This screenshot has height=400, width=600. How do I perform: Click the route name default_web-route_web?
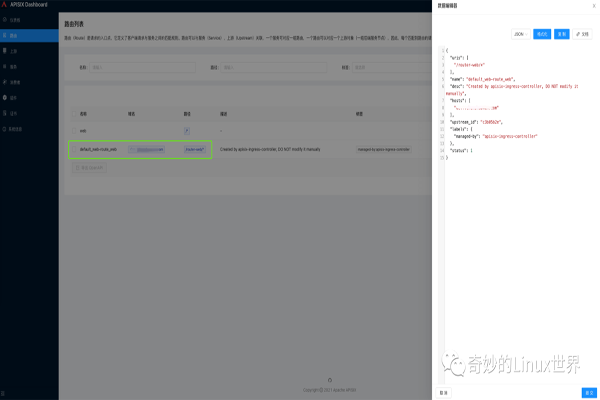pos(98,149)
